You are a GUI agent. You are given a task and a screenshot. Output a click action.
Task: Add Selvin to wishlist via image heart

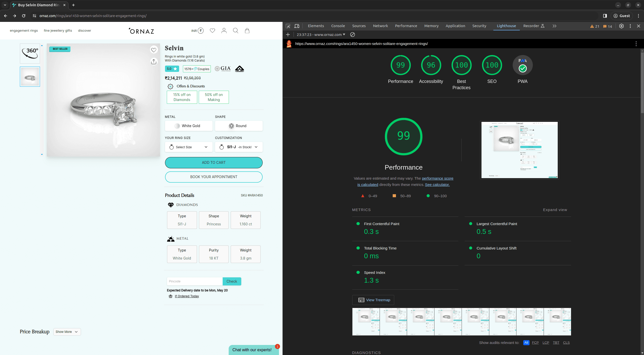[x=154, y=50]
